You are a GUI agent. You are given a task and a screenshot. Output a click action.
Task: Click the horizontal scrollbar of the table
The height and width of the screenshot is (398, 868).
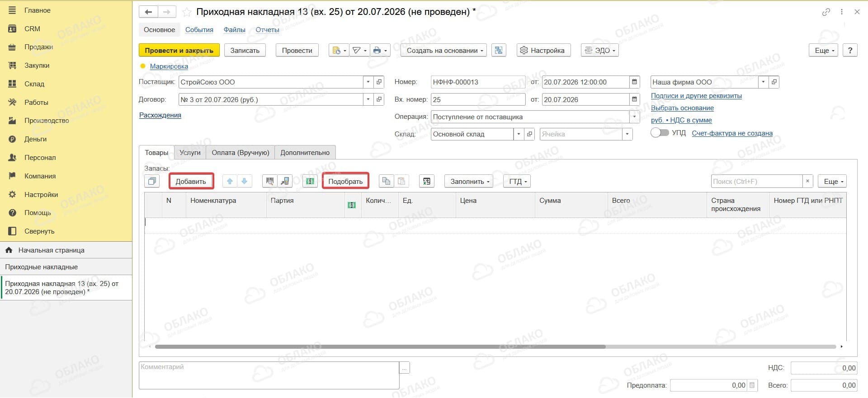pyautogui.click(x=380, y=346)
